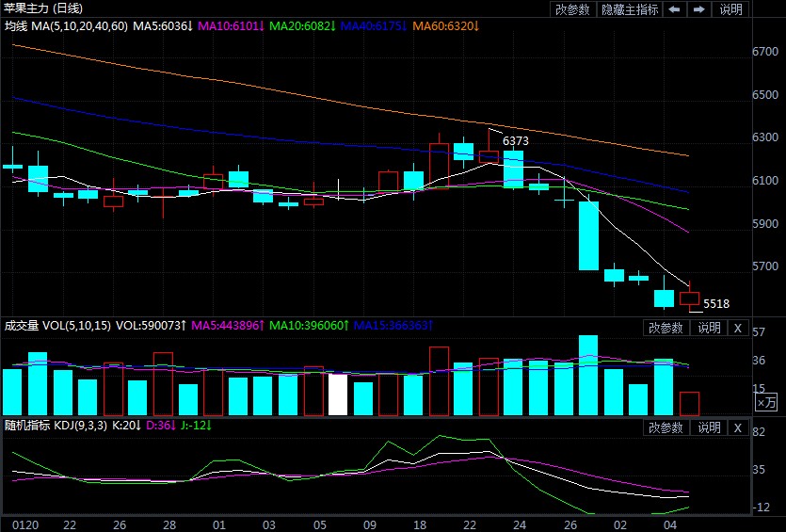786x532 pixels.
Task: Open 说明 in the volume panel
Action: click(x=709, y=328)
